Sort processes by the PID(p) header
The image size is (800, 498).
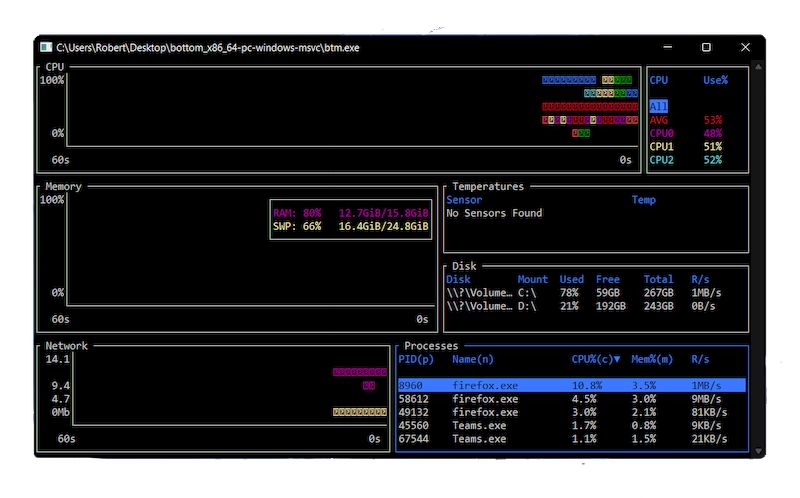(416, 359)
